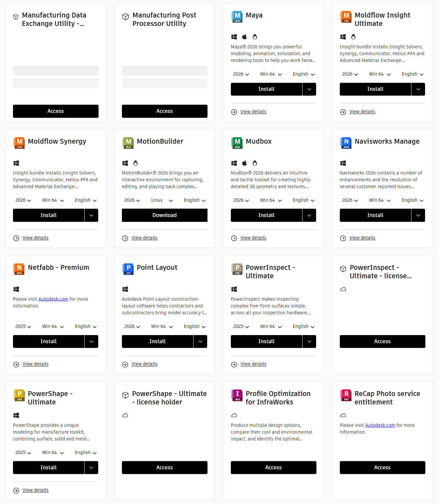This screenshot has width=439, height=504.
Task: Open MotionBuilder Linux platform dropdown
Action: 162,200
